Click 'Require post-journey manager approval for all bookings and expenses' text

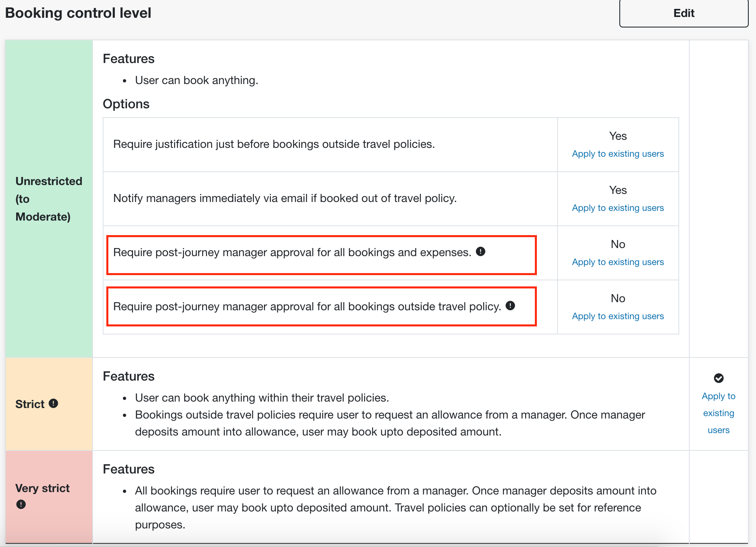click(x=292, y=252)
